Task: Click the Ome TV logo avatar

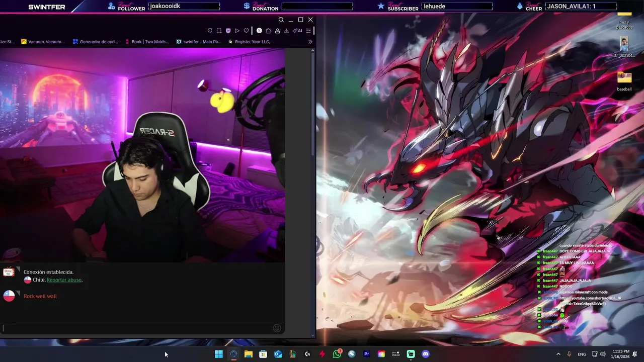Action: (x=9, y=272)
